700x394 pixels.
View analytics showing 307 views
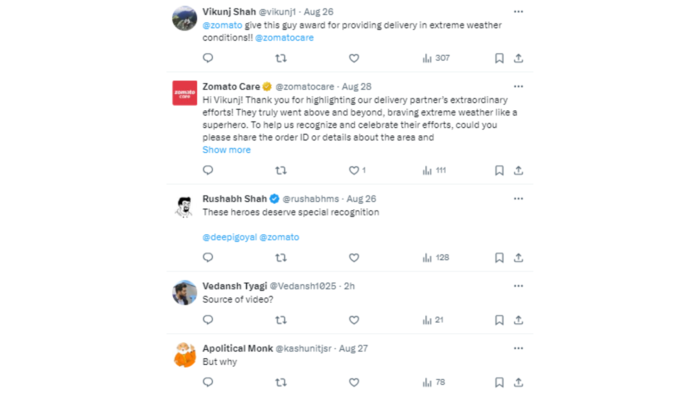436,58
